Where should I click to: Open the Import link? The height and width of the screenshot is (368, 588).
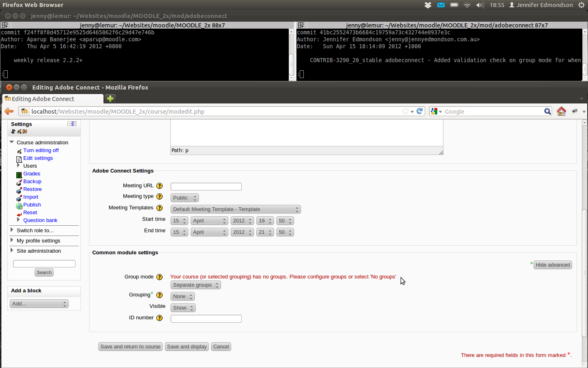click(x=31, y=197)
